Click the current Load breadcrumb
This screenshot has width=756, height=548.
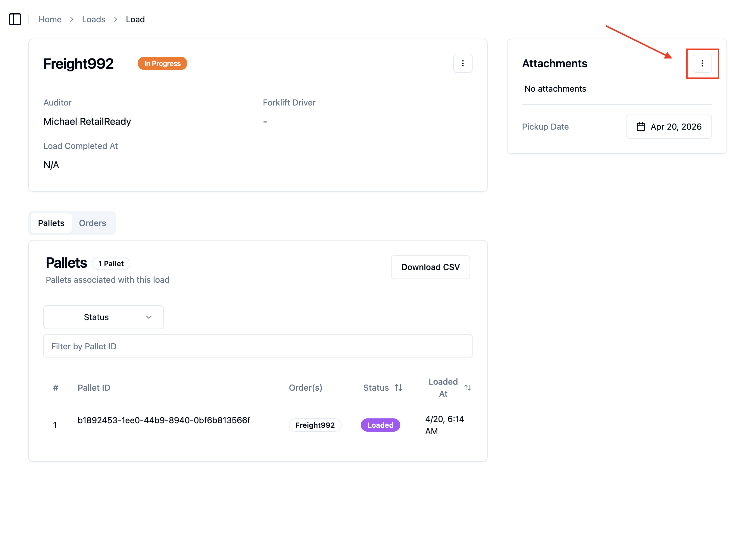click(135, 19)
